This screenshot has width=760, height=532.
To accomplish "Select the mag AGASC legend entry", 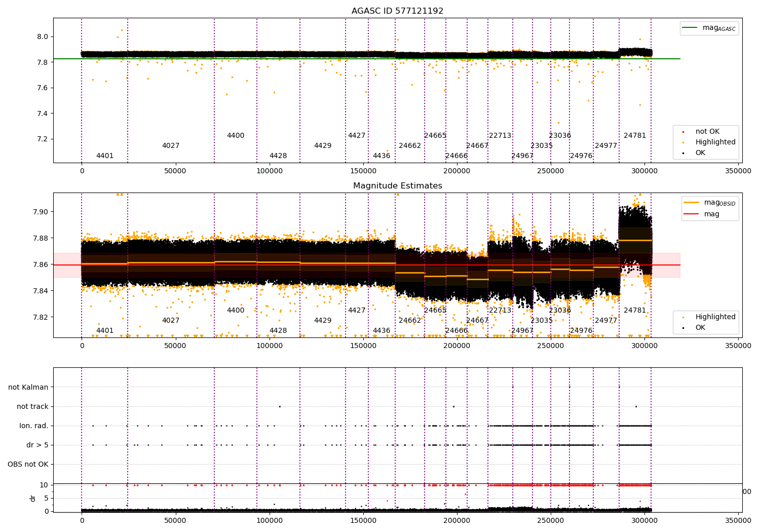I will coord(709,28).
